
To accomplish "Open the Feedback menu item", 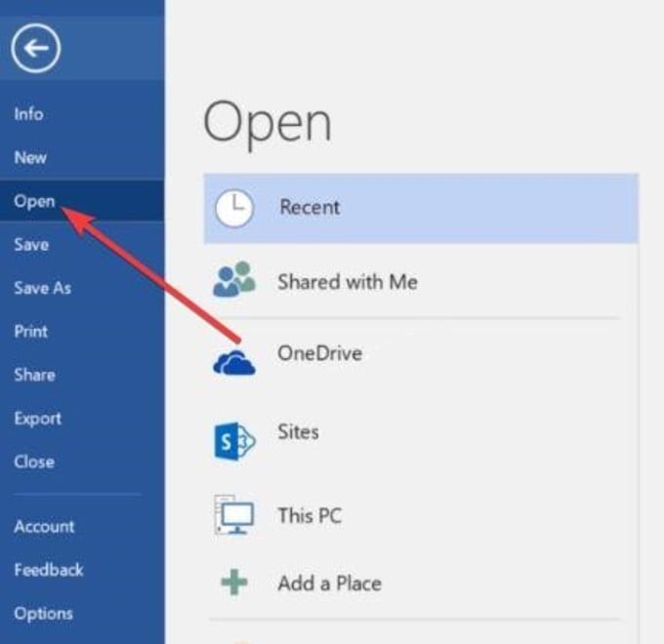I will click(48, 570).
